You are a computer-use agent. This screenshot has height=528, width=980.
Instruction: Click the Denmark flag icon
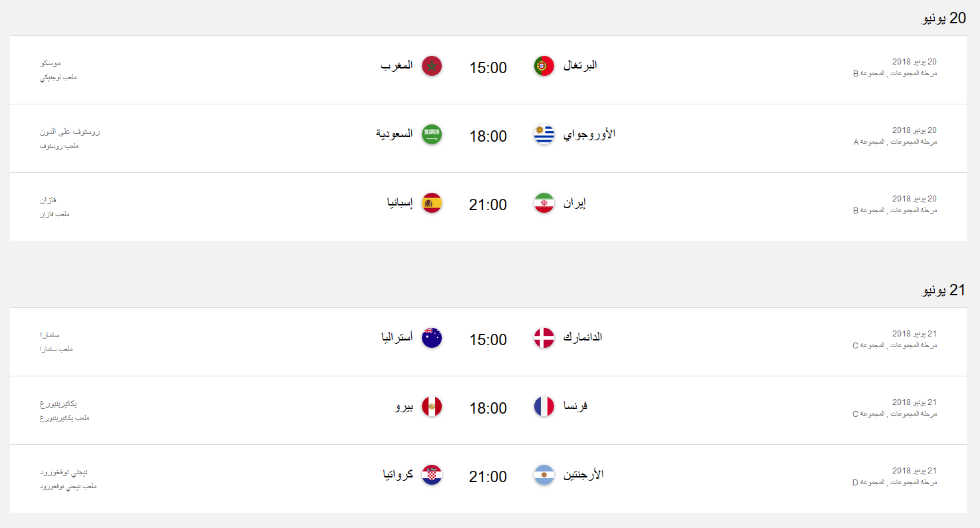pos(543,337)
